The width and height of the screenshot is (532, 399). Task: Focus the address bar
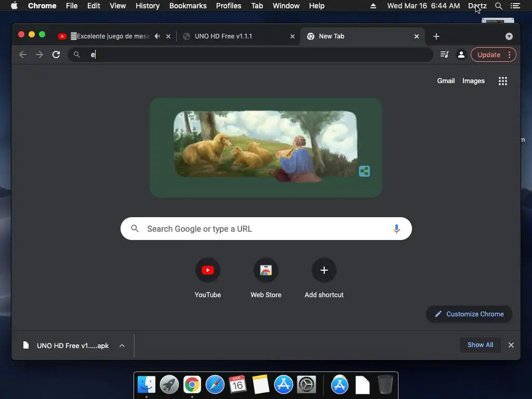pos(250,55)
